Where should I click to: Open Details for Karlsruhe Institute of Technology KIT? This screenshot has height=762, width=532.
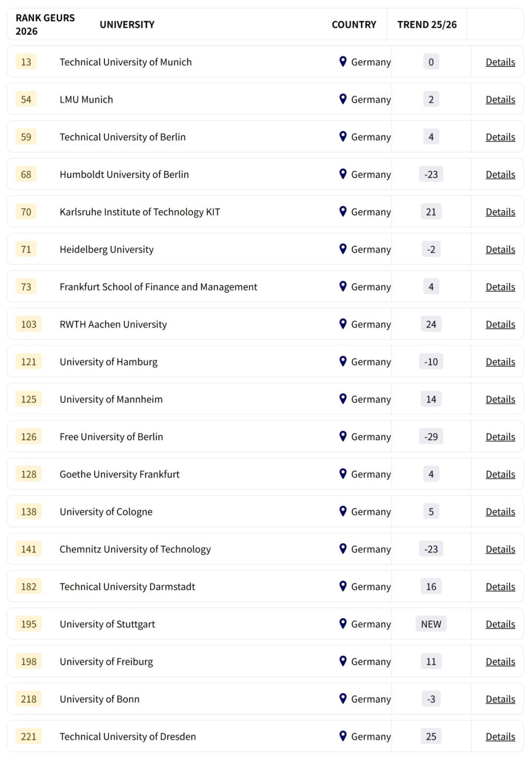click(x=500, y=211)
